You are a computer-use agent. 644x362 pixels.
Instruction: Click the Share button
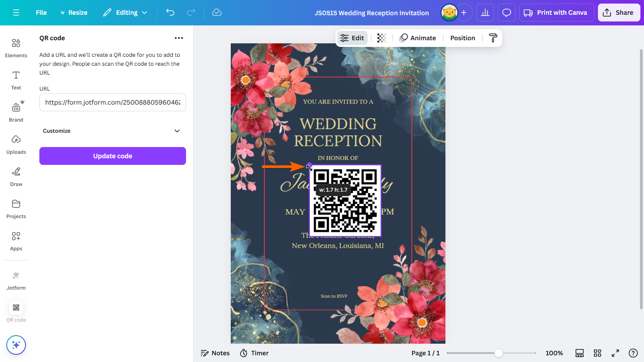tap(619, 13)
